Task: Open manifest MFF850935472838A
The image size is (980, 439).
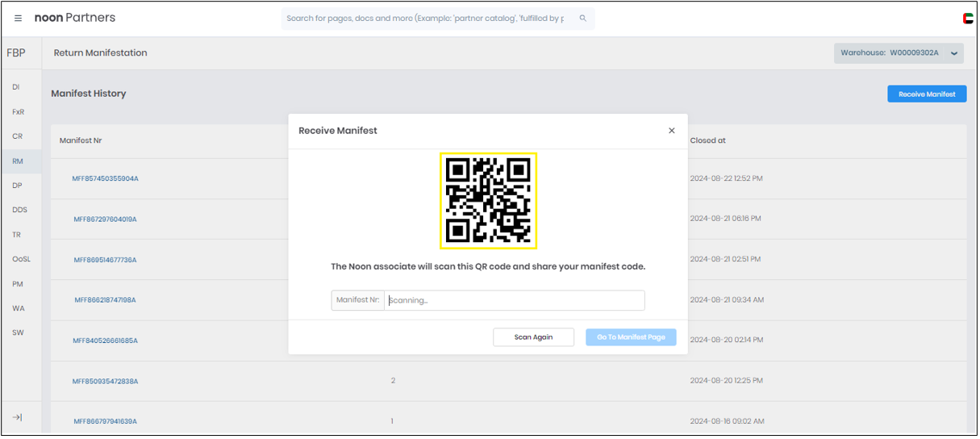Action: 105,381
